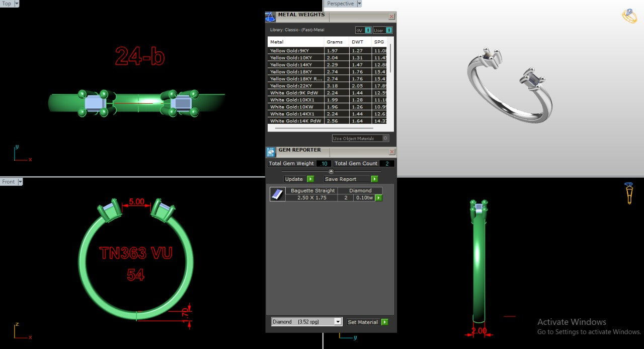The width and height of the screenshot is (644, 349).
Task: Click the 2.05 DWT cell
Action: pos(360,86)
